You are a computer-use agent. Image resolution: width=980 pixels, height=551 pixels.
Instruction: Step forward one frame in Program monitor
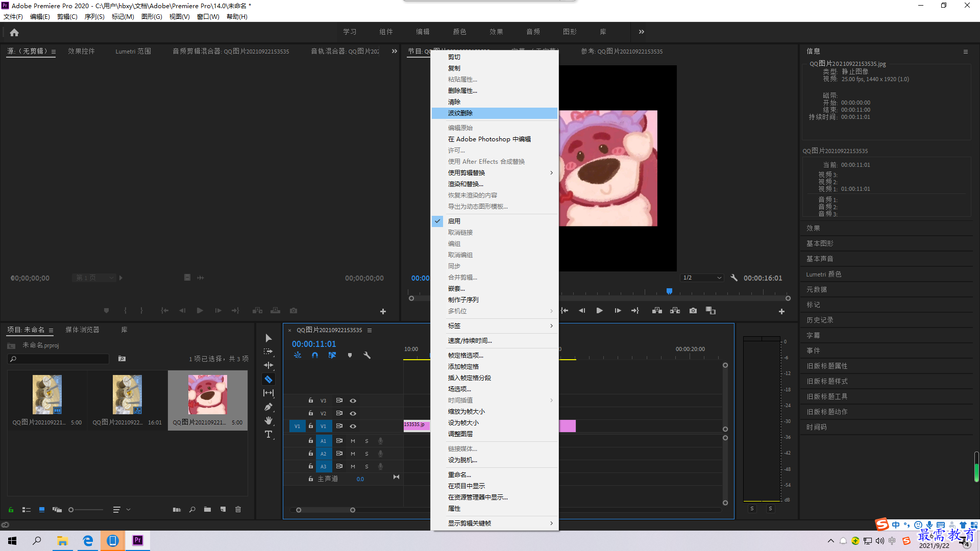618,311
